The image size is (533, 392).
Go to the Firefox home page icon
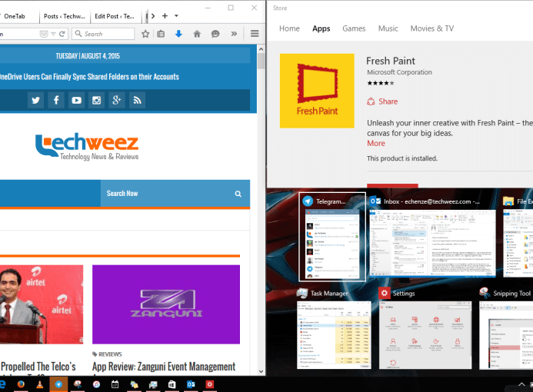click(197, 34)
